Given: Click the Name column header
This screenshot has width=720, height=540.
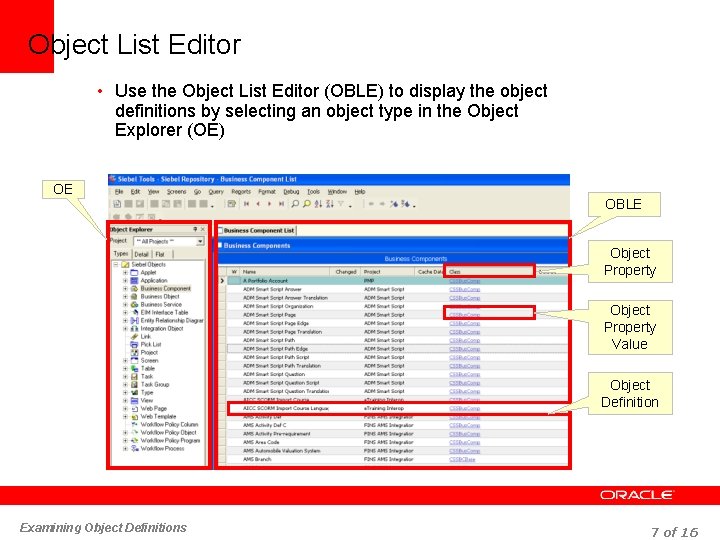Looking at the screenshot, I should (x=285, y=272).
